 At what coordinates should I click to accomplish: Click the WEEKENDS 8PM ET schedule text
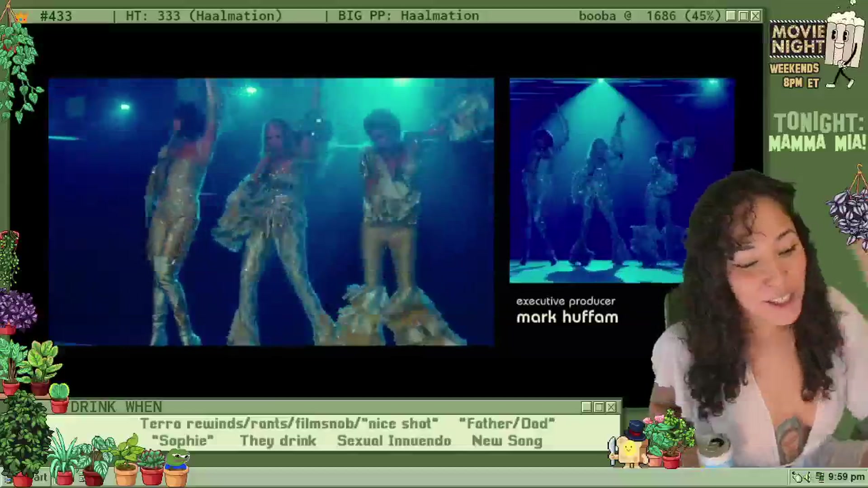tap(795, 75)
